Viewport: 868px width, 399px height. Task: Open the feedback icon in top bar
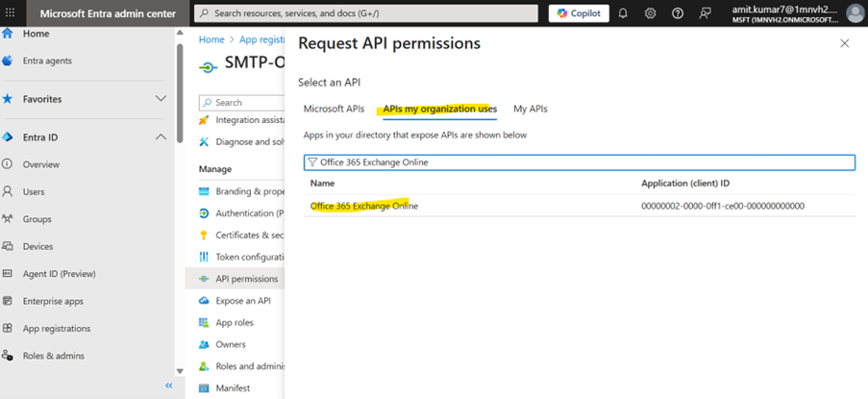[x=705, y=13]
